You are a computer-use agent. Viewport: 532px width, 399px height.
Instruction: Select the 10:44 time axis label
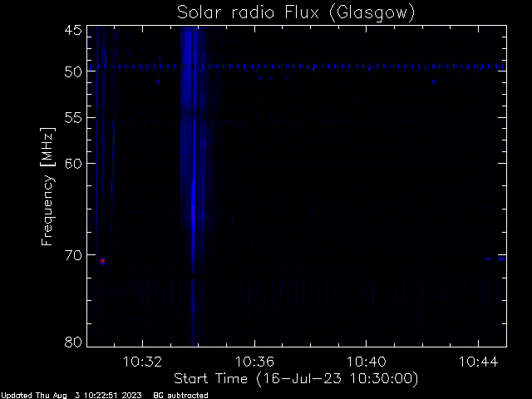tap(479, 362)
